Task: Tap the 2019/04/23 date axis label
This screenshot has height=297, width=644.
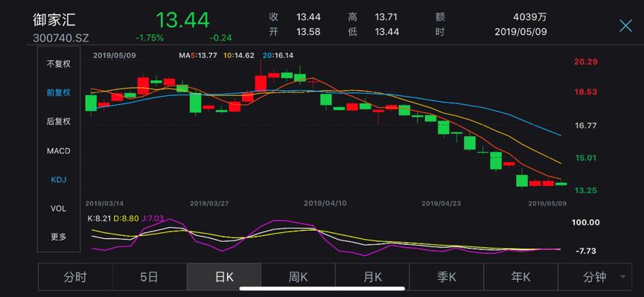Action: click(441, 203)
